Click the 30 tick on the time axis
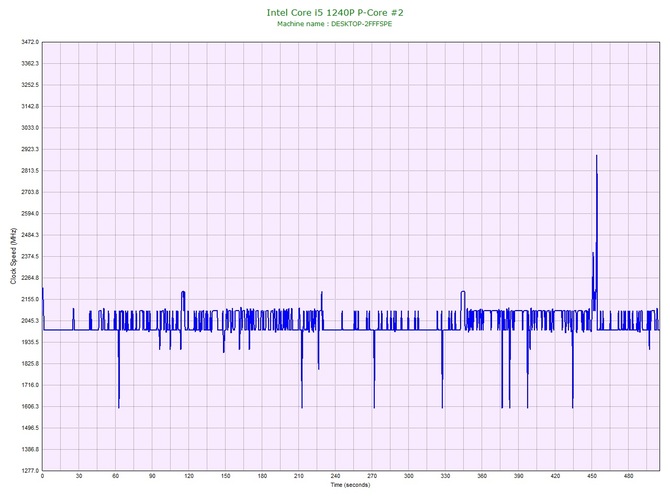Image resolution: width=670 pixels, height=502 pixels. pos(79,476)
